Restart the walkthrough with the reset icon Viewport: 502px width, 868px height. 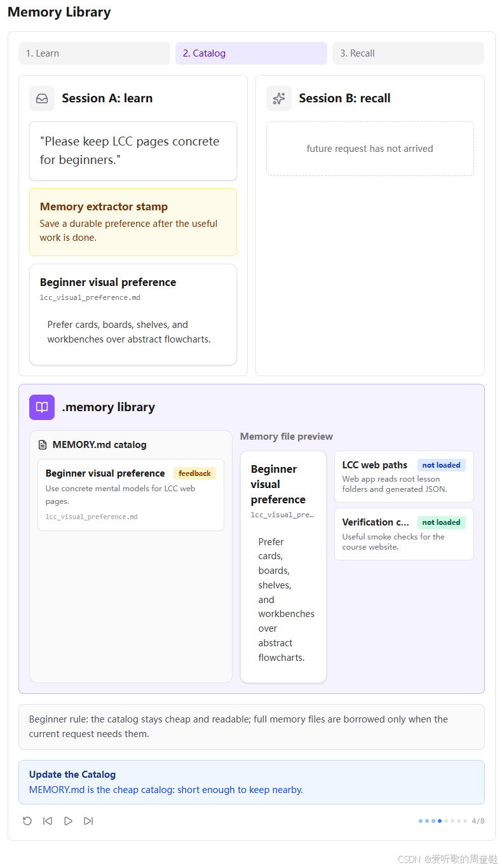coord(27,821)
